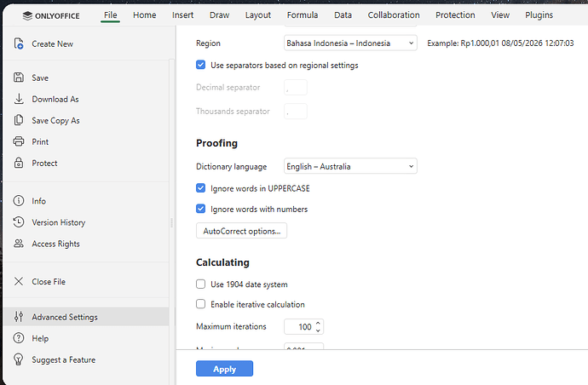The height and width of the screenshot is (385, 588).
Task: Open the Dictionary language dropdown
Action: coord(350,166)
